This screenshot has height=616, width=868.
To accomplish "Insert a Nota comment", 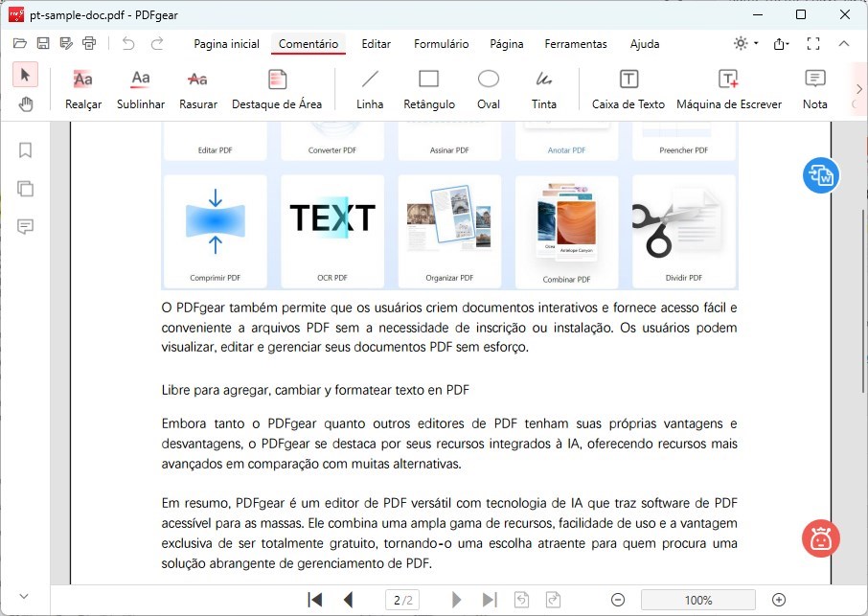I will click(x=815, y=90).
